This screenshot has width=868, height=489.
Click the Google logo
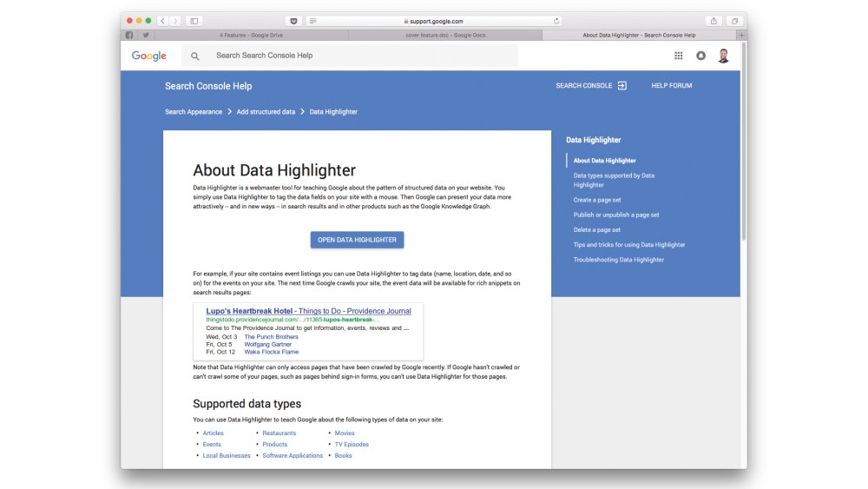tap(149, 56)
